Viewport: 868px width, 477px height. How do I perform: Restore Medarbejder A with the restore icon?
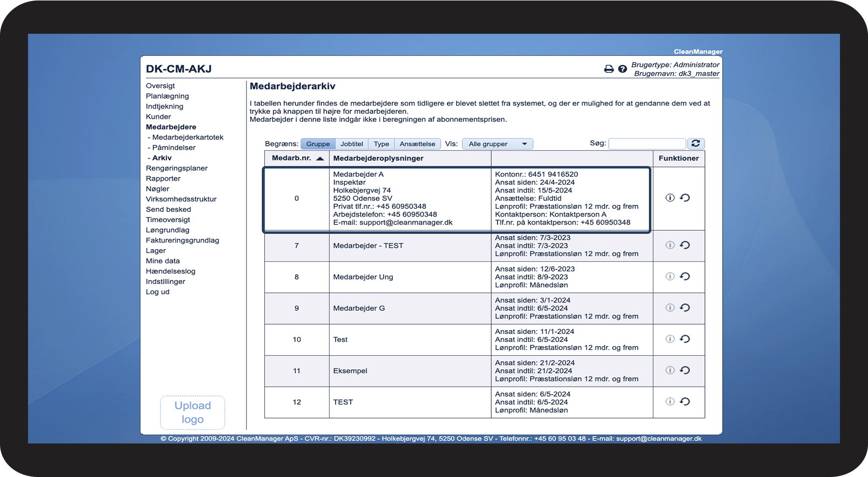(685, 198)
